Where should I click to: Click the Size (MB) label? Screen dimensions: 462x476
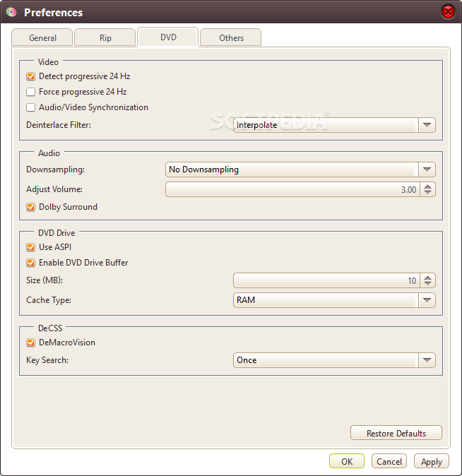click(45, 280)
